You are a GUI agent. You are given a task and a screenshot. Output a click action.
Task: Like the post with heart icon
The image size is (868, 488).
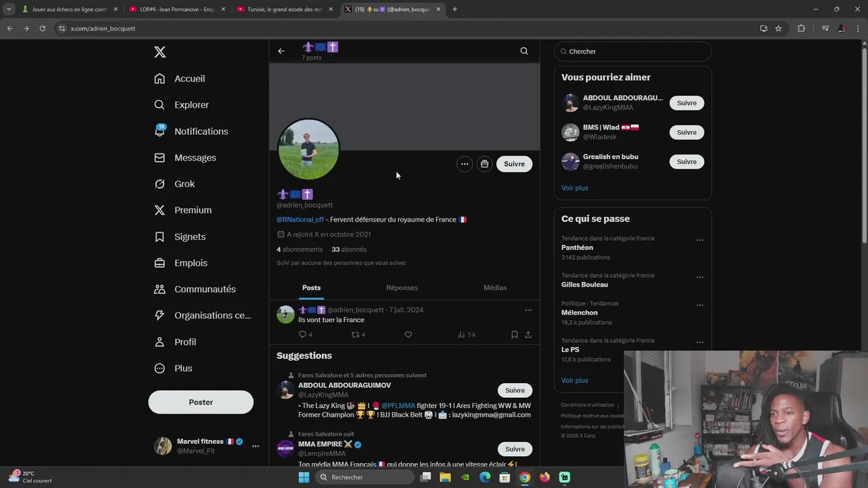click(x=408, y=335)
